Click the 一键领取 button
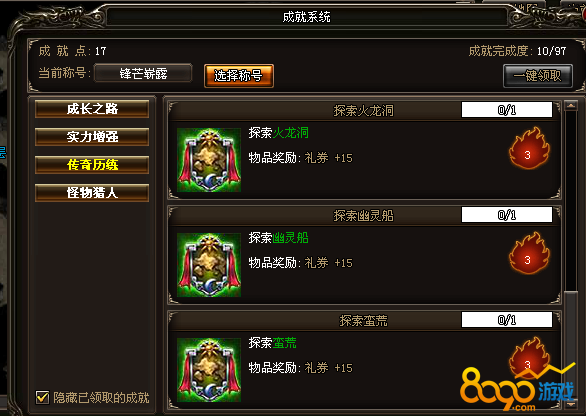 tap(538, 76)
